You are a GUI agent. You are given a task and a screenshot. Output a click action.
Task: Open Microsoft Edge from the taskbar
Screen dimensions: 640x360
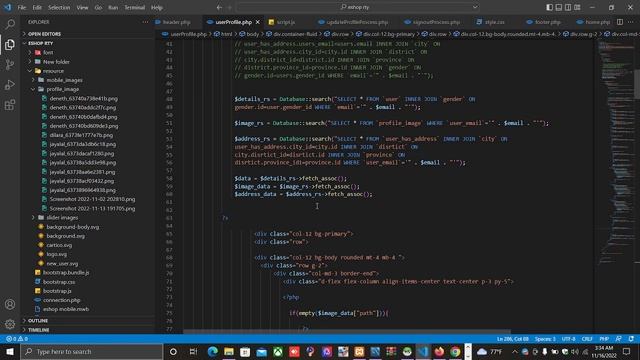(x=212, y=351)
